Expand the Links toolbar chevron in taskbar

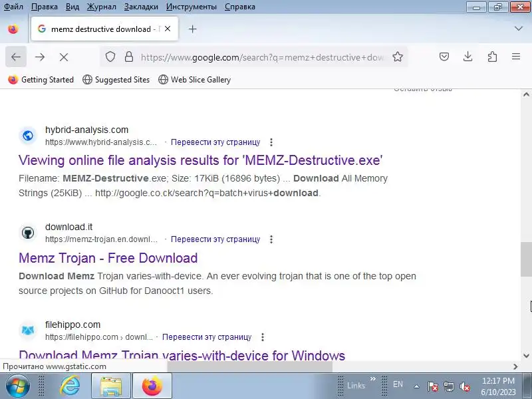click(373, 378)
